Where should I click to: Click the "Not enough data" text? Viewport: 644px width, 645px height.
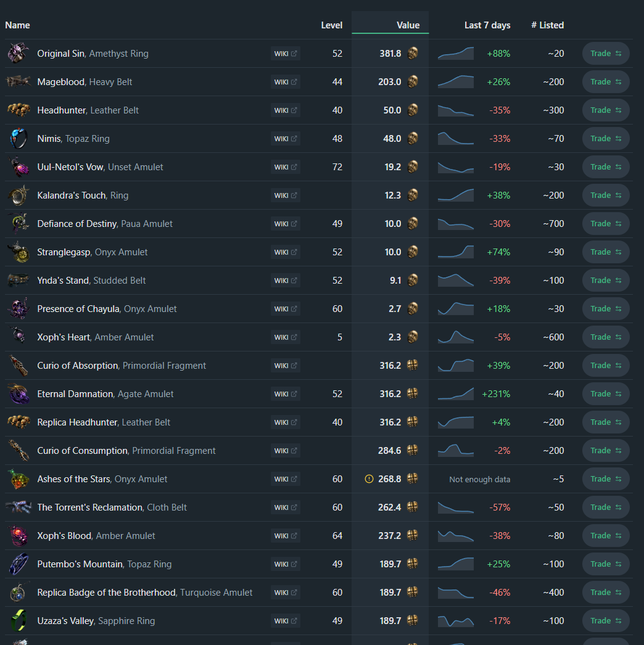pos(480,480)
